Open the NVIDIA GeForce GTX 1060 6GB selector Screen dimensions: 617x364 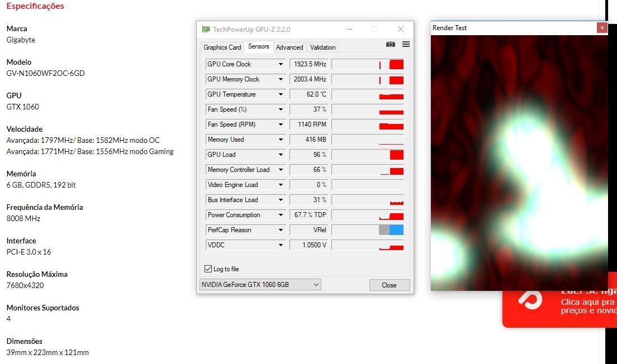click(x=260, y=285)
